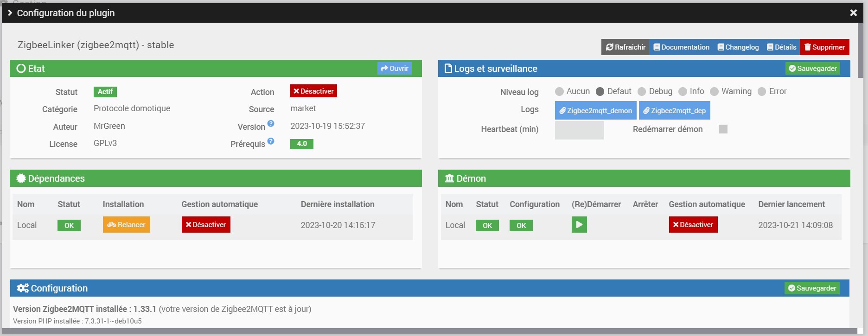Click the GPLv3 license value
Viewport: 868px width, 336px height.
pyautogui.click(x=105, y=143)
